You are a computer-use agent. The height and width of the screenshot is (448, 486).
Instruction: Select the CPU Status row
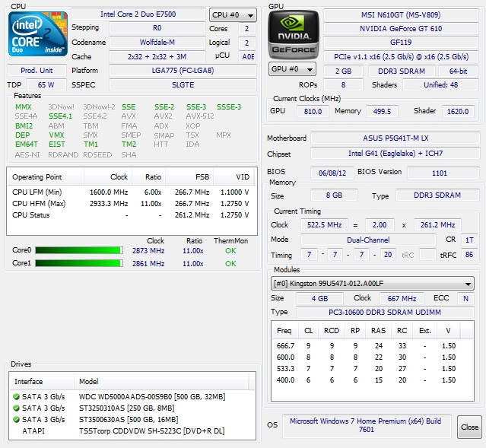click(132, 215)
